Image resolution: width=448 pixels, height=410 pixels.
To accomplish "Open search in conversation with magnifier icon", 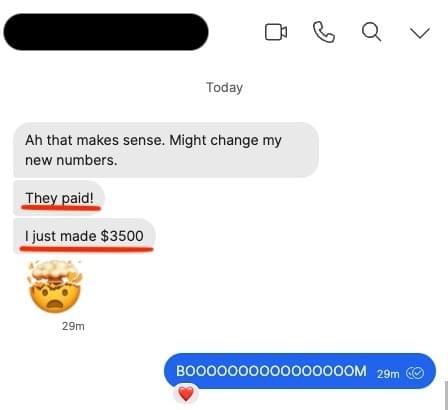I will click(371, 32).
